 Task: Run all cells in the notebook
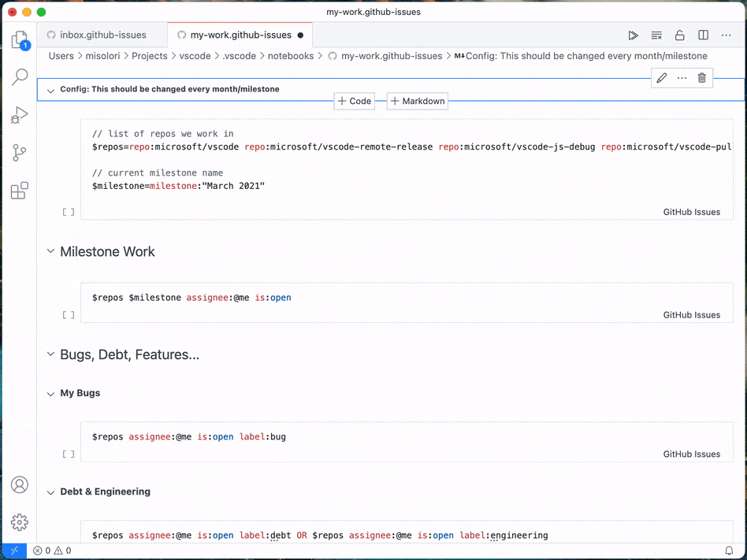pos(634,35)
